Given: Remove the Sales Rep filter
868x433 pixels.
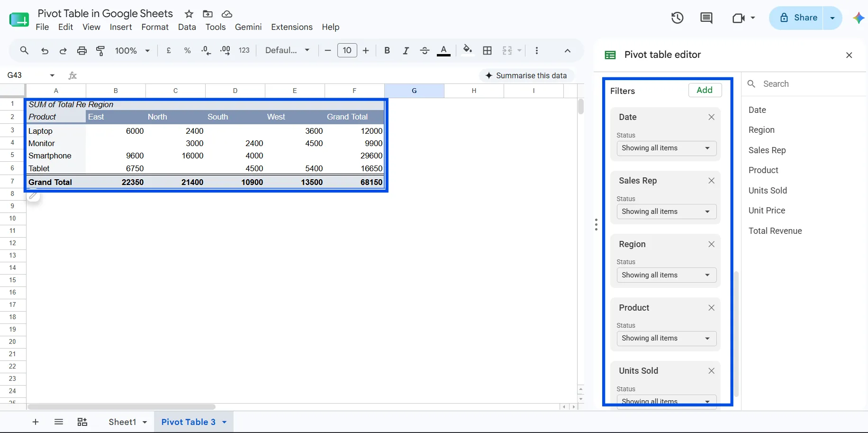Looking at the screenshot, I should pyautogui.click(x=711, y=181).
